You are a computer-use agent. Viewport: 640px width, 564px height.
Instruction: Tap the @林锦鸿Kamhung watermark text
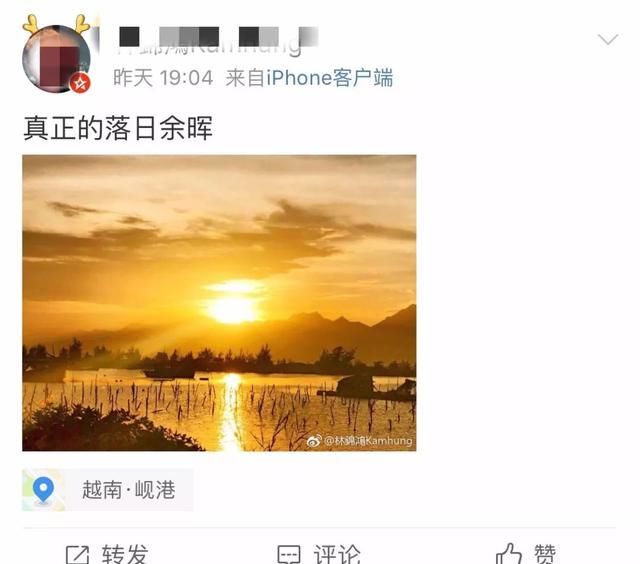tap(368, 441)
